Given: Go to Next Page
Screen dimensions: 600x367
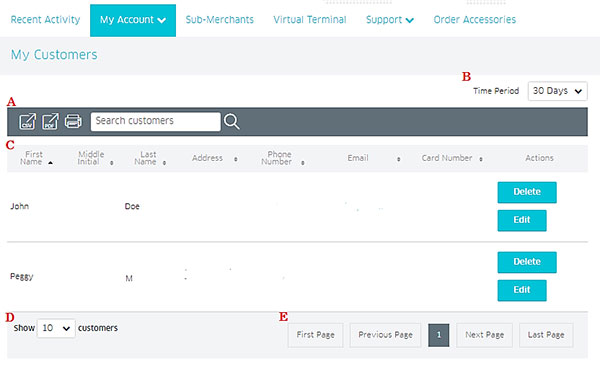Looking at the screenshot, I should tap(484, 335).
